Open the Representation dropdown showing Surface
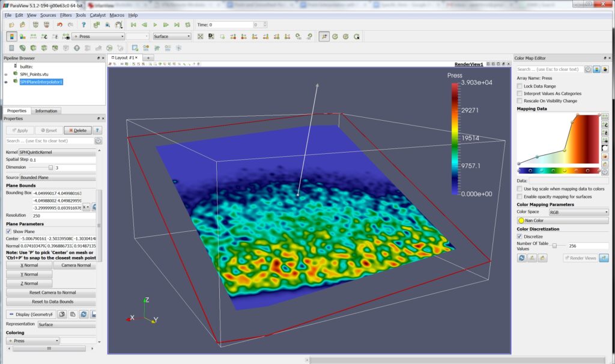Image resolution: width=615 pixels, height=364 pixels. pyautogui.click(x=67, y=324)
